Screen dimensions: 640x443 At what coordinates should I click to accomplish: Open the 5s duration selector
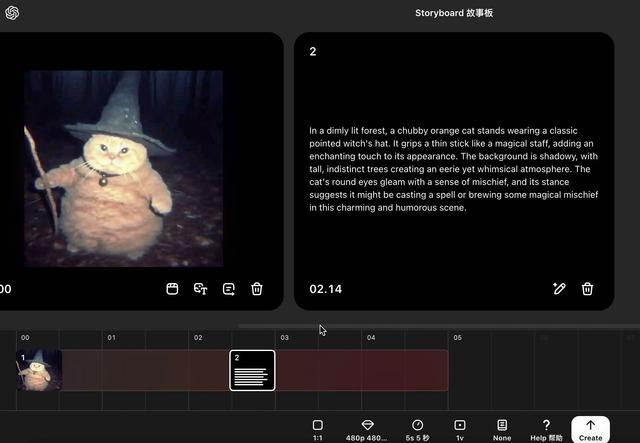(417, 429)
